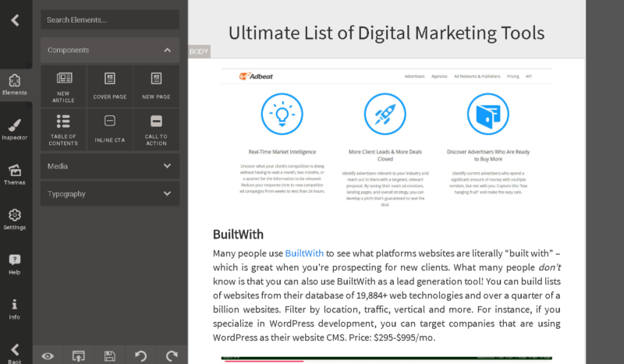
Task: Click the Search Elements field
Action: (110, 20)
